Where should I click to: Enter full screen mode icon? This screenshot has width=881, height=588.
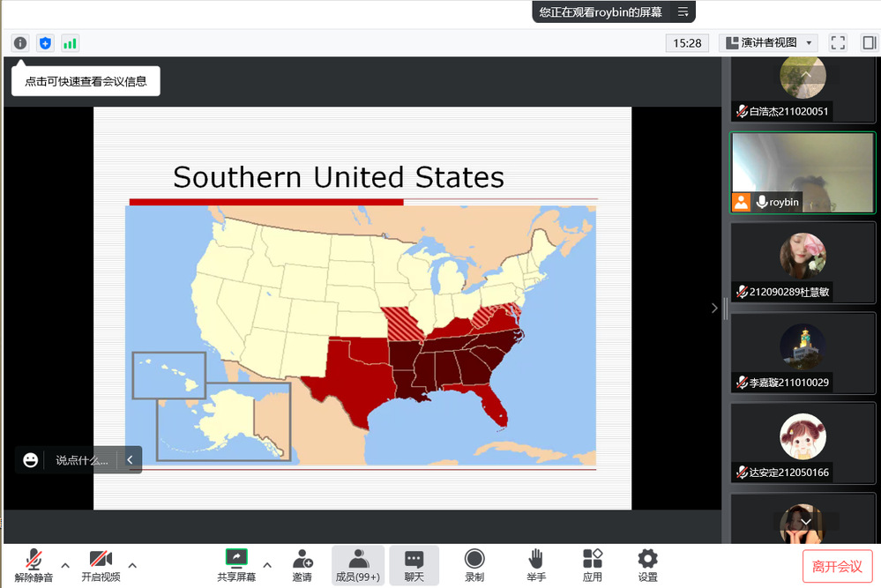click(x=838, y=42)
